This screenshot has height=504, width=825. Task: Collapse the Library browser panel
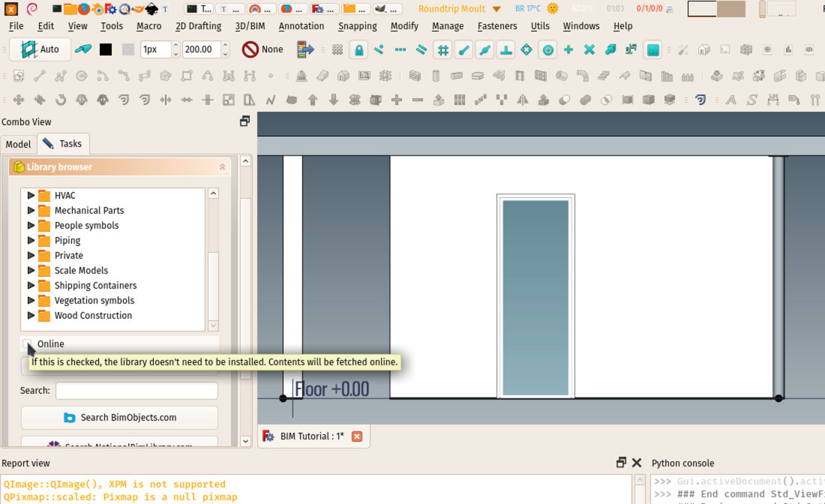222,167
